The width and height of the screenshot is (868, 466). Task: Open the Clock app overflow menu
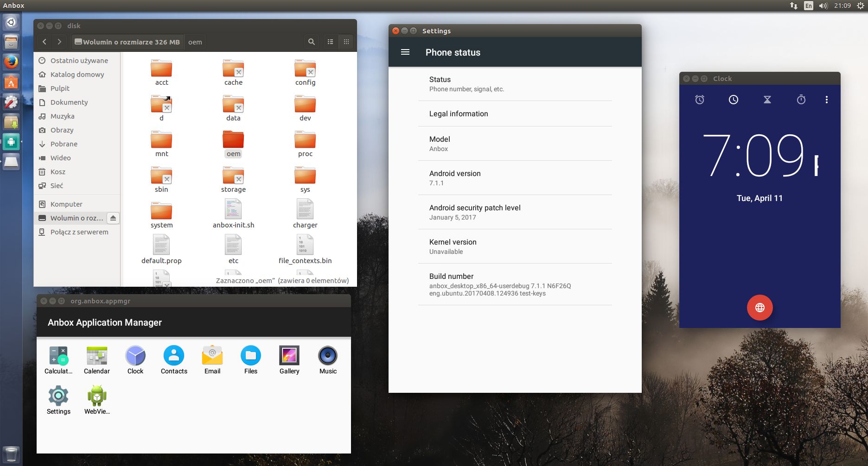click(826, 100)
